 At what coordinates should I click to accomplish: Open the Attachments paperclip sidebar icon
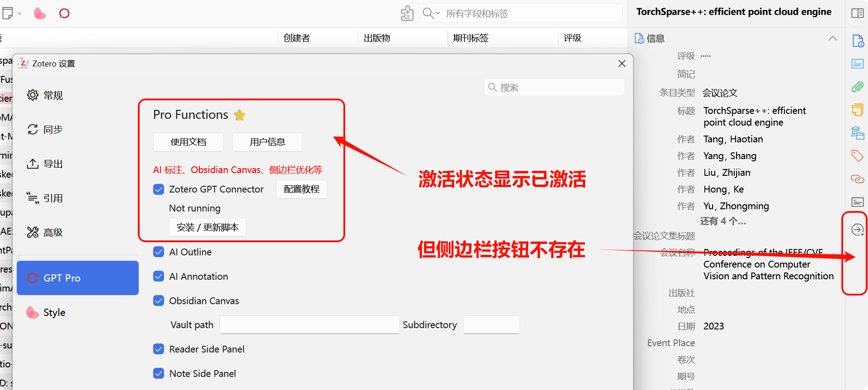(x=857, y=87)
